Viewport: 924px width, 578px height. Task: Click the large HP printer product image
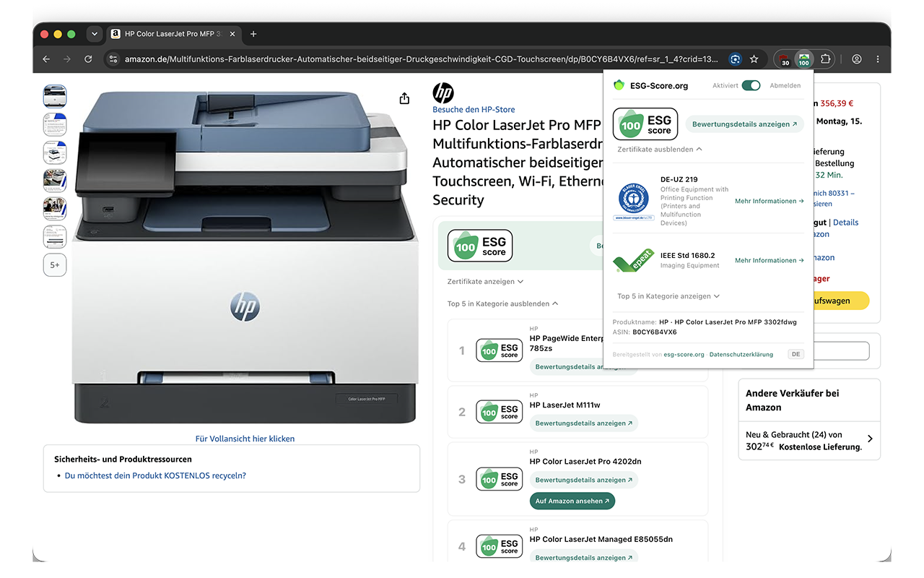click(245, 256)
